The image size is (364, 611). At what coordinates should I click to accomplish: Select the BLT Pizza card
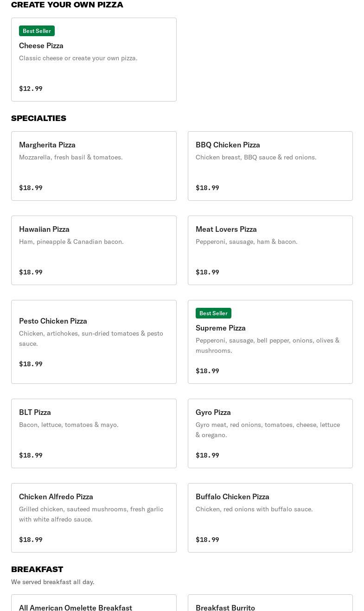(x=94, y=433)
